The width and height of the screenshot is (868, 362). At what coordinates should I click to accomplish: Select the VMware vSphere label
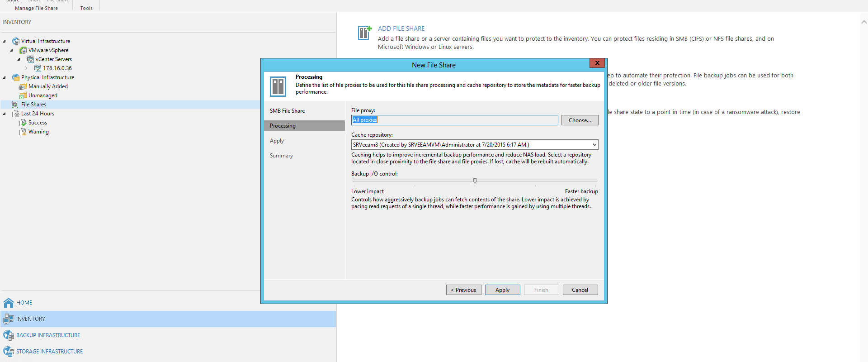48,50
